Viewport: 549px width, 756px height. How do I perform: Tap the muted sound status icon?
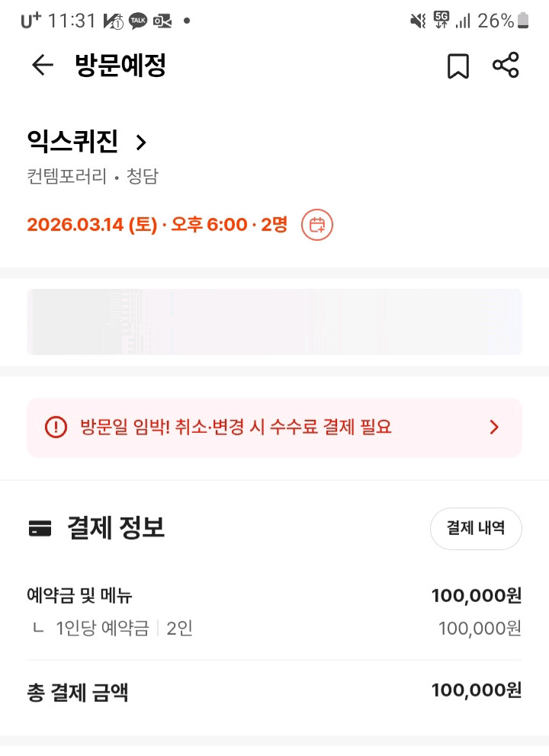[418, 21]
